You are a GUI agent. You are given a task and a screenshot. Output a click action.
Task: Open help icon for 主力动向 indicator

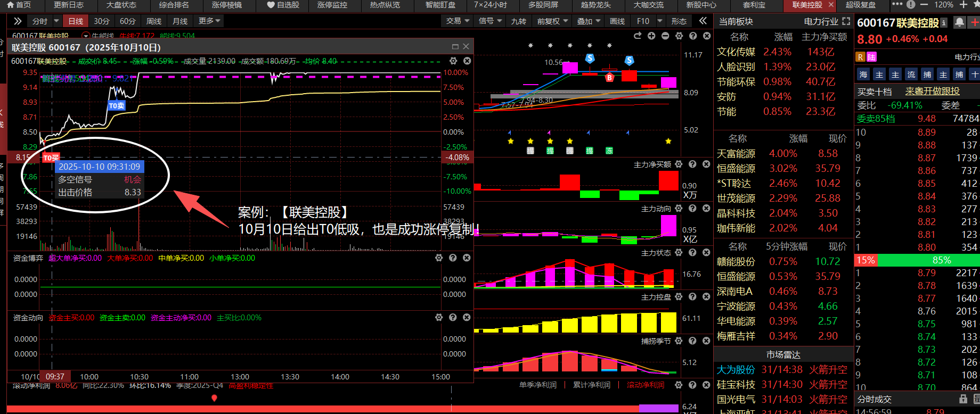coord(692,209)
